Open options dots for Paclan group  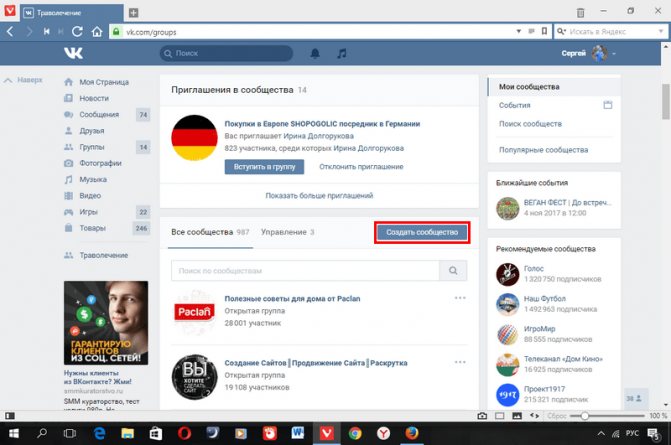[460, 298]
